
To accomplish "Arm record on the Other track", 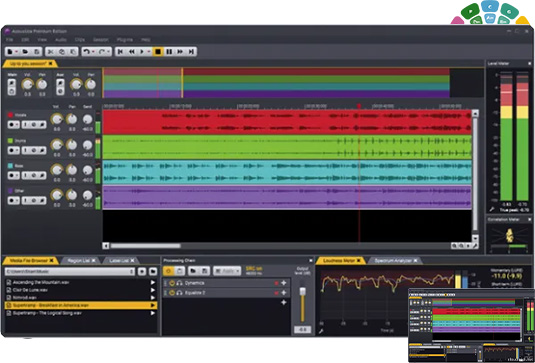I will tap(12, 201).
